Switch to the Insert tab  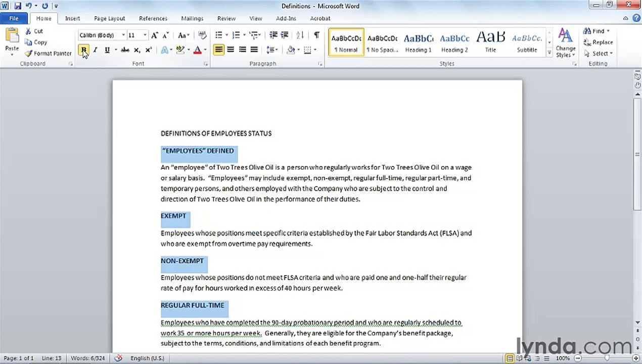pos(72,18)
